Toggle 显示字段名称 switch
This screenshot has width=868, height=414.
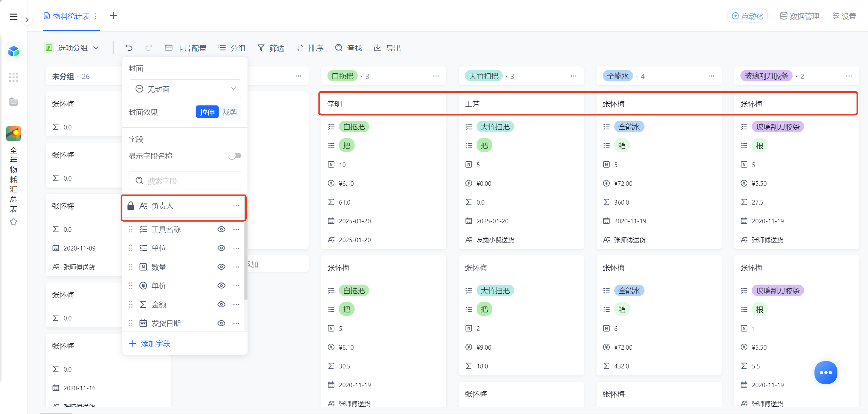235,156
